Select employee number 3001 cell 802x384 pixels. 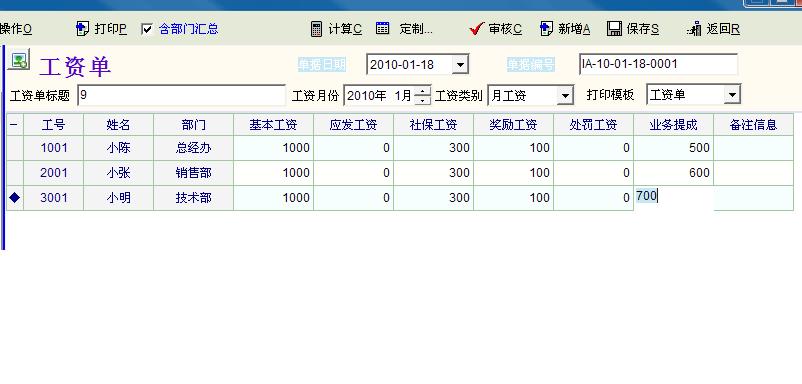pos(54,198)
